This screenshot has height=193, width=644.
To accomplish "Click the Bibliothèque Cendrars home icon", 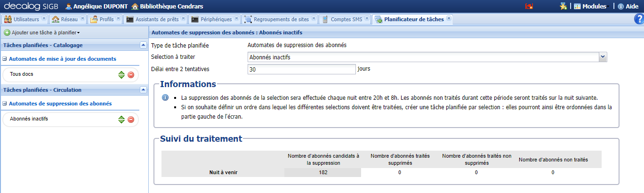I will point(135,7).
